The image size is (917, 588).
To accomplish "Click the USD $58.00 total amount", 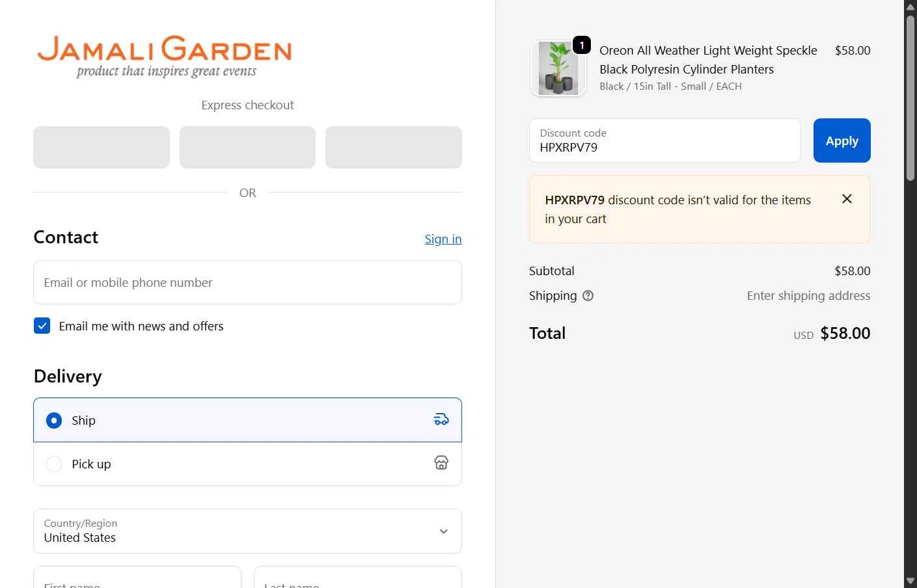I will point(832,334).
